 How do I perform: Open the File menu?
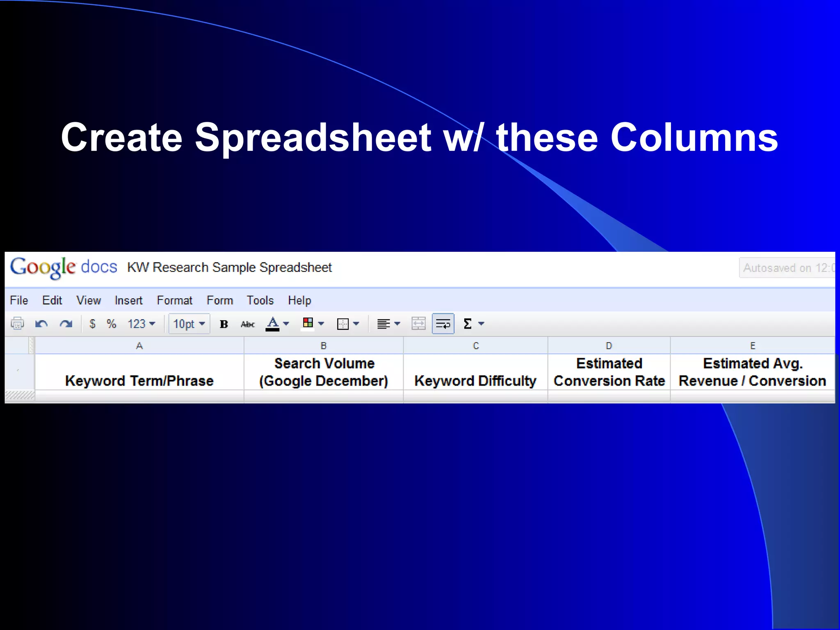click(x=19, y=300)
